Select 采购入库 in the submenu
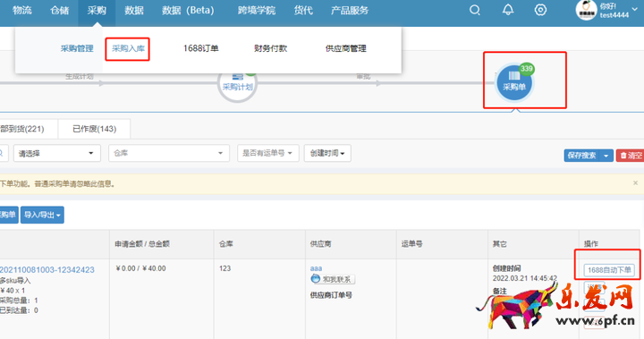 [128, 48]
